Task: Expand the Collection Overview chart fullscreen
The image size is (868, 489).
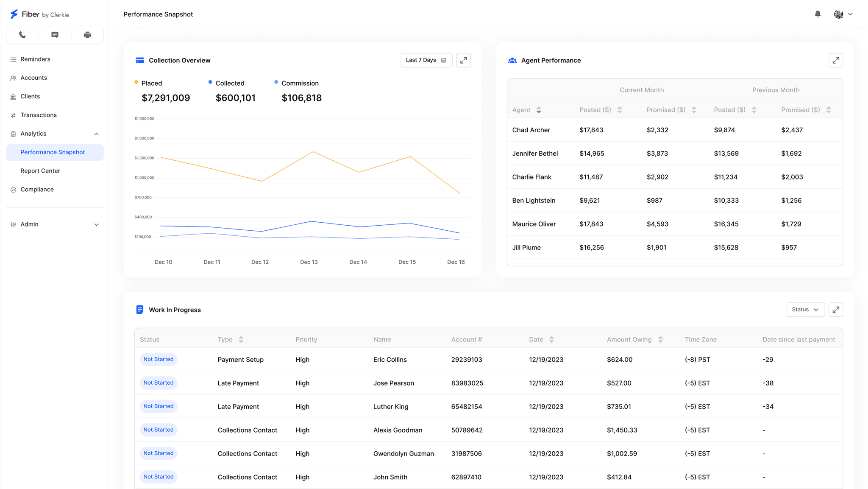Action: click(463, 60)
